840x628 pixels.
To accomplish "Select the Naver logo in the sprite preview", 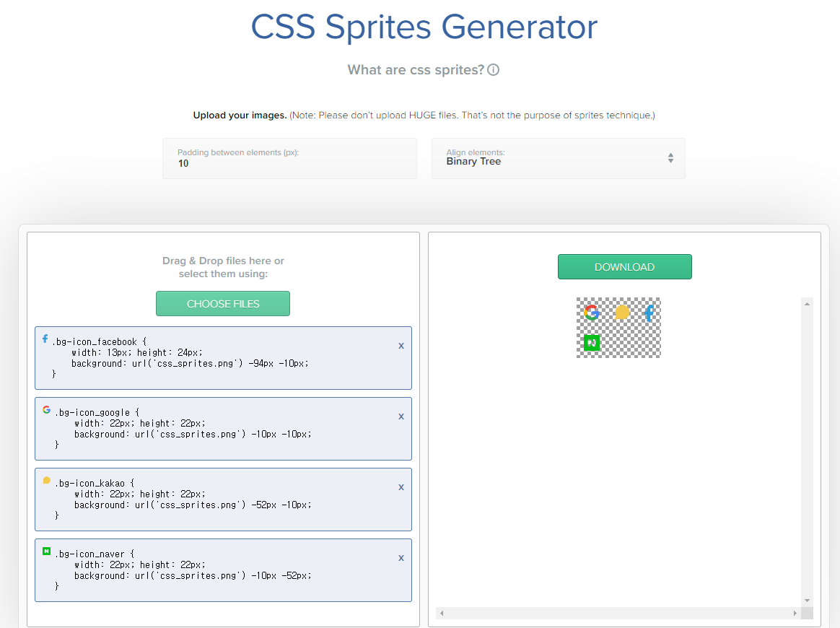I will (592, 342).
